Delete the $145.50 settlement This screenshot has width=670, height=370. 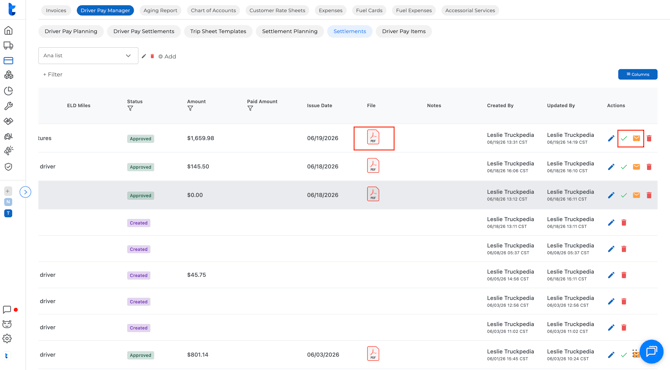coord(649,167)
